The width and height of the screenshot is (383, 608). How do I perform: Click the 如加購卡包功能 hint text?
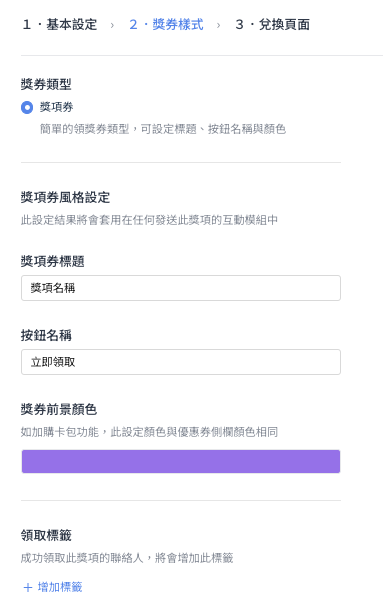click(149, 432)
